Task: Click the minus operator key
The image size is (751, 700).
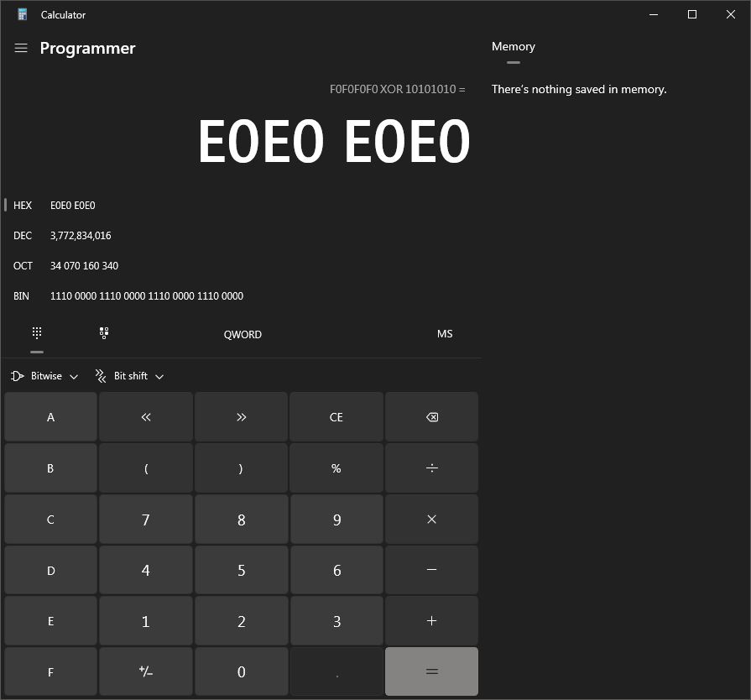Action: 431,570
